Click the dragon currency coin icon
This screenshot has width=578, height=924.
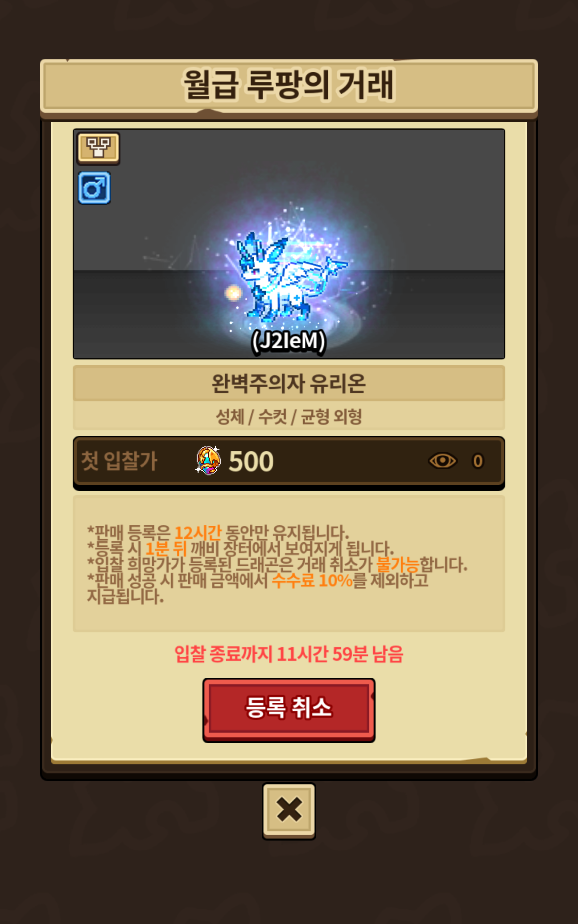[209, 460]
